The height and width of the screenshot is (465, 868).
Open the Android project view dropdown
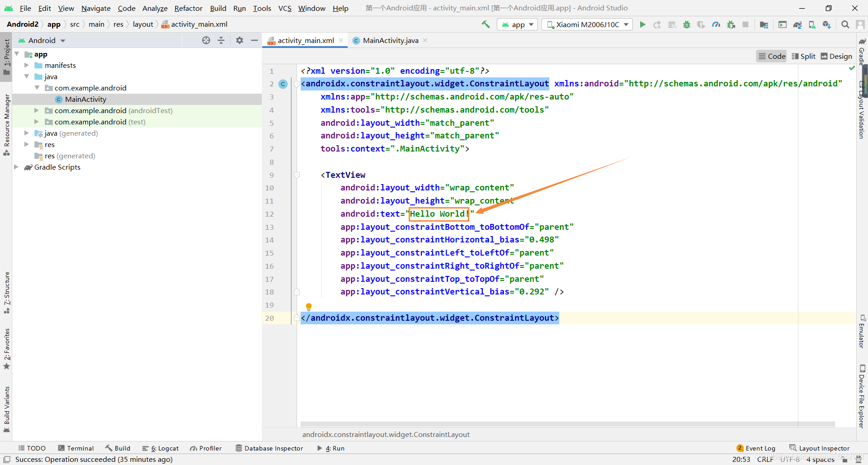tap(42, 40)
